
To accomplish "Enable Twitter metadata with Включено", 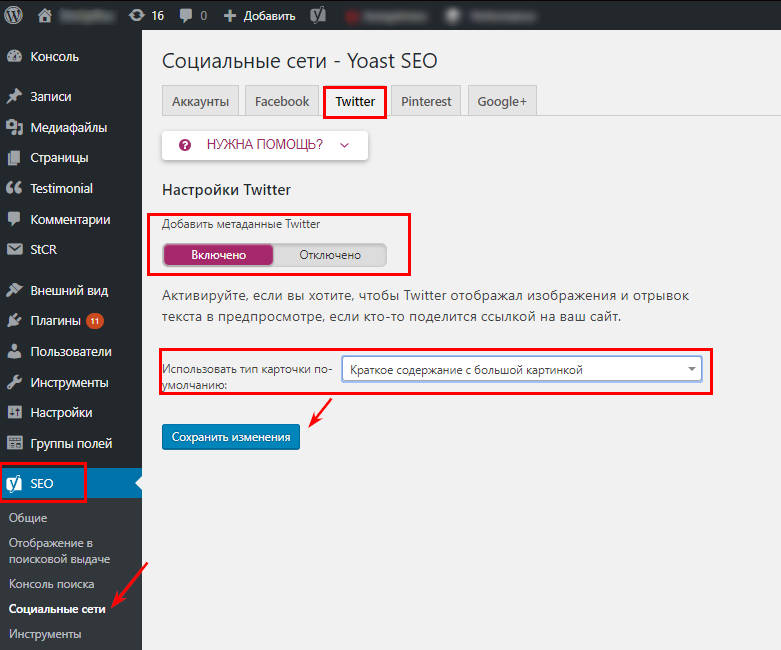I will click(218, 255).
